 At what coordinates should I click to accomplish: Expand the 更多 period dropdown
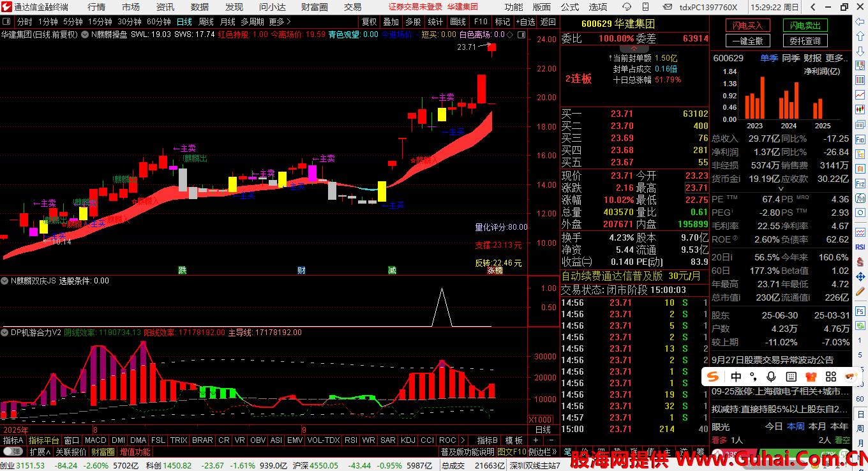click(x=280, y=22)
